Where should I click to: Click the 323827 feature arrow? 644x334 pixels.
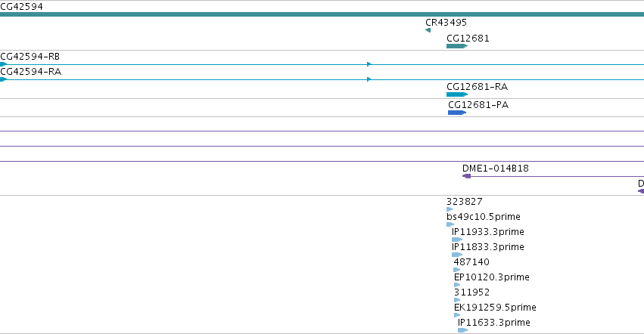pyautogui.click(x=450, y=209)
